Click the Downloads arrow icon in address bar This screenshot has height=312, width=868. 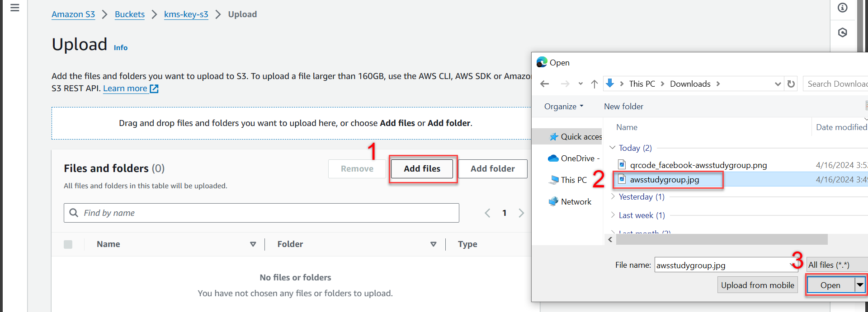pos(610,84)
